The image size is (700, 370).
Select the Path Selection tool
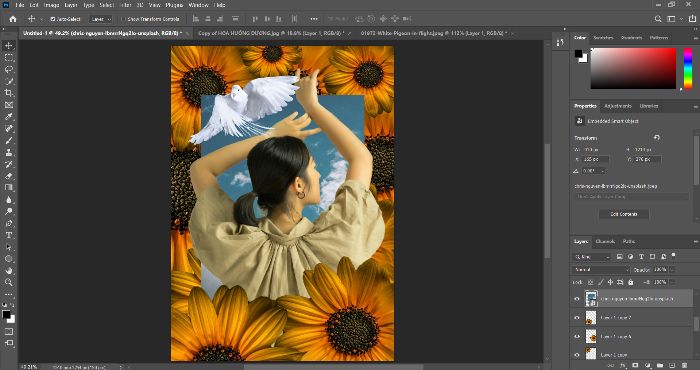click(8, 247)
